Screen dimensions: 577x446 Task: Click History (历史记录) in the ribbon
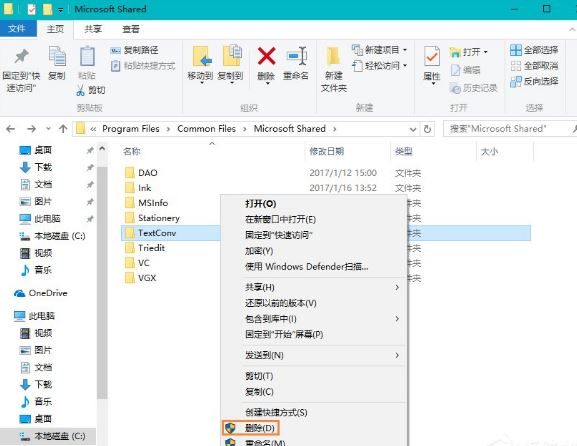pos(474,88)
